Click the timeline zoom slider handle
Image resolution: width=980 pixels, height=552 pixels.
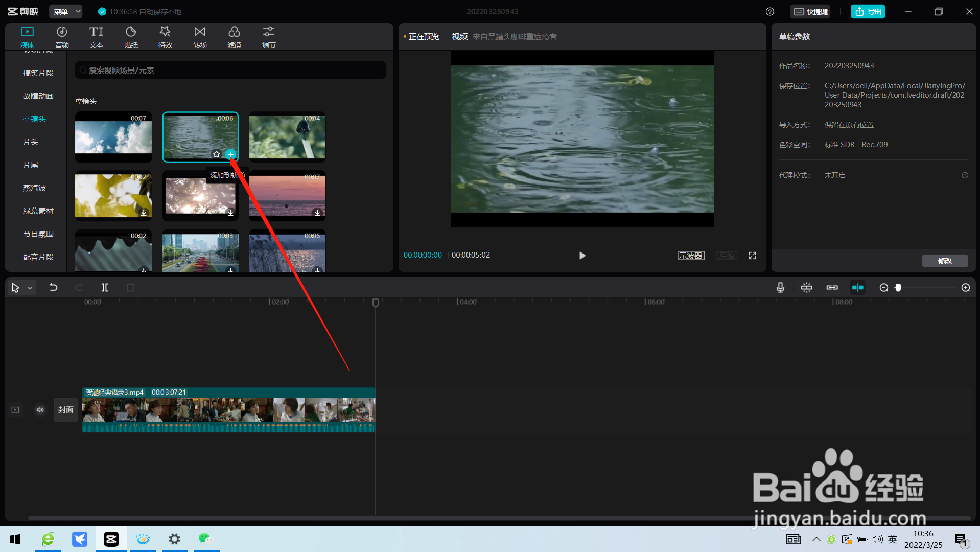pyautogui.click(x=898, y=288)
